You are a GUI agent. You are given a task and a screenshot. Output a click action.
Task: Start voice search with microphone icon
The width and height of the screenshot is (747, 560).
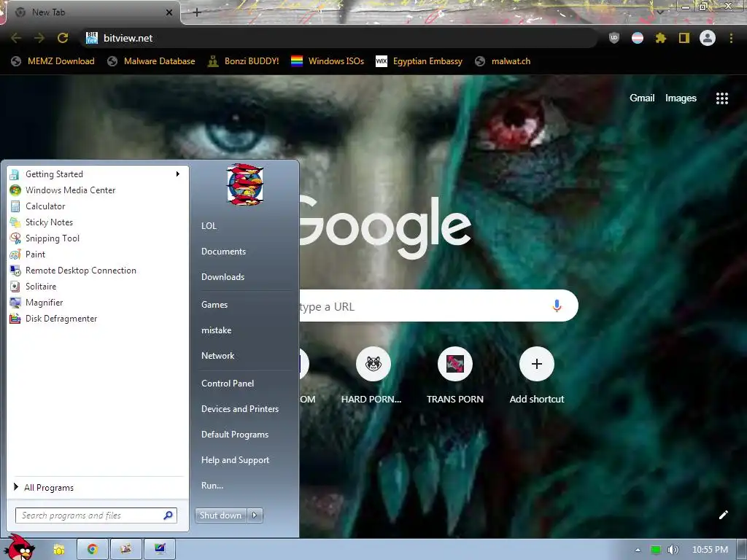557,306
